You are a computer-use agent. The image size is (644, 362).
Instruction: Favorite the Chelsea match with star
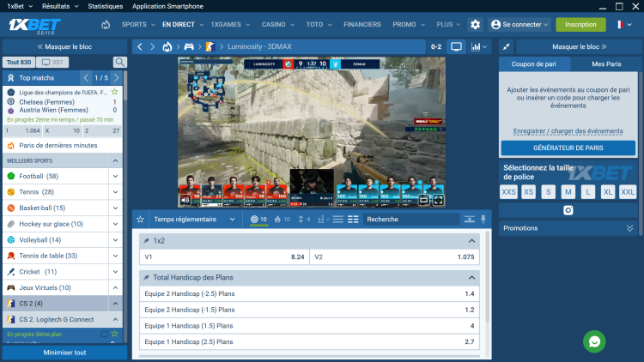click(x=114, y=92)
